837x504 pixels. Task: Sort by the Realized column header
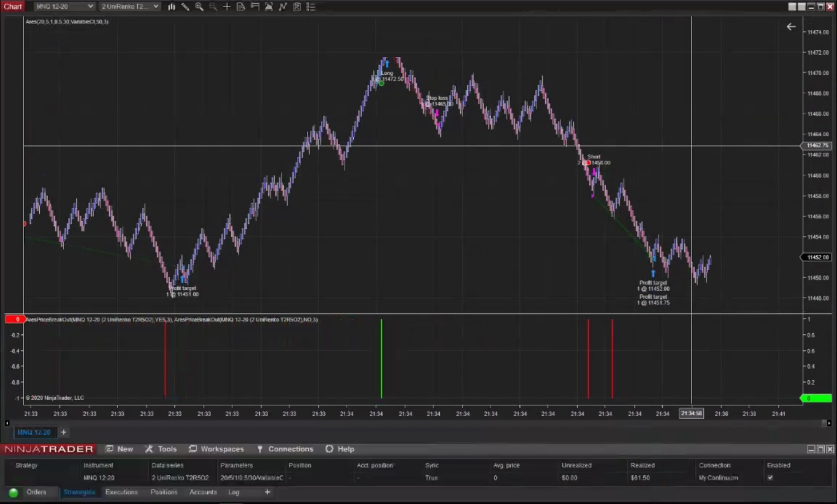pos(643,465)
